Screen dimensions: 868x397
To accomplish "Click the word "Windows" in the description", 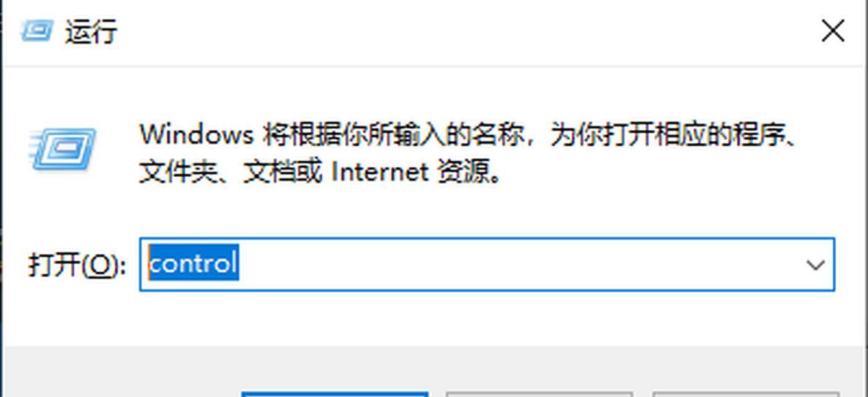I will pos(197,134).
